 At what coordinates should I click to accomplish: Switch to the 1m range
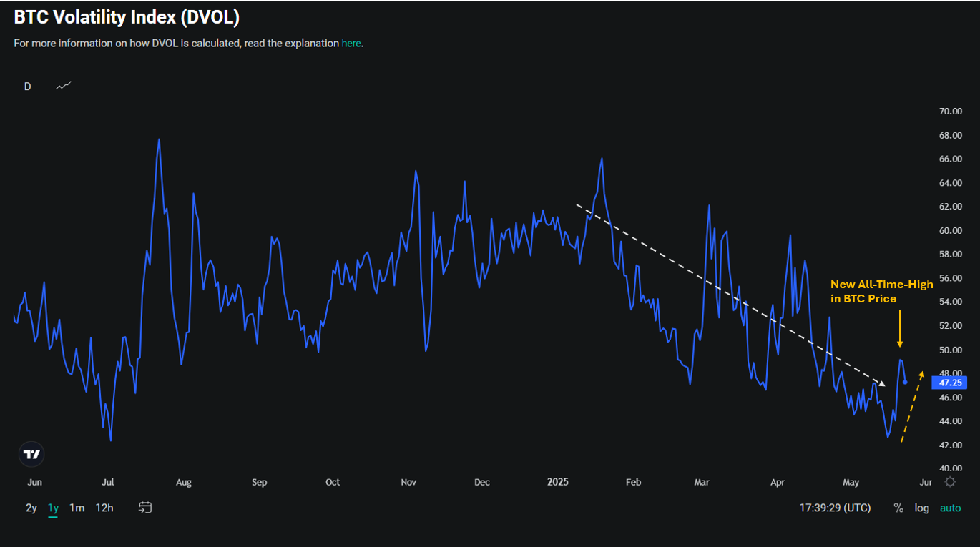point(77,508)
